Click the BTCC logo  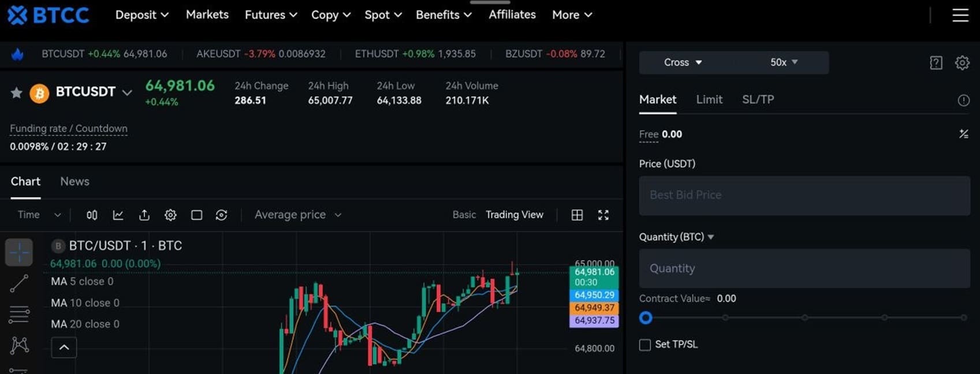click(x=49, y=15)
